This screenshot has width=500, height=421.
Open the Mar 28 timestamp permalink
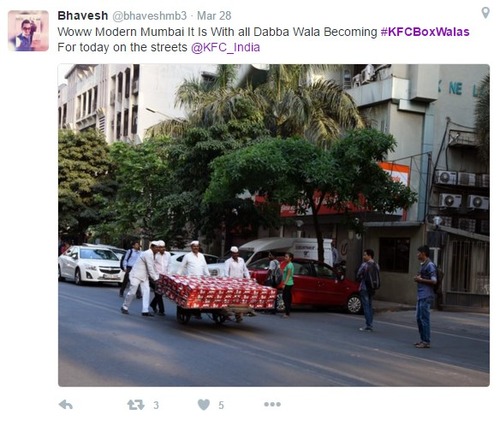214,16
